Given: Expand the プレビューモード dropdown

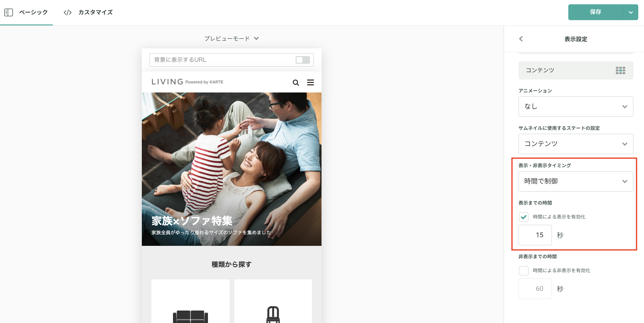Looking at the screenshot, I should click(x=231, y=39).
